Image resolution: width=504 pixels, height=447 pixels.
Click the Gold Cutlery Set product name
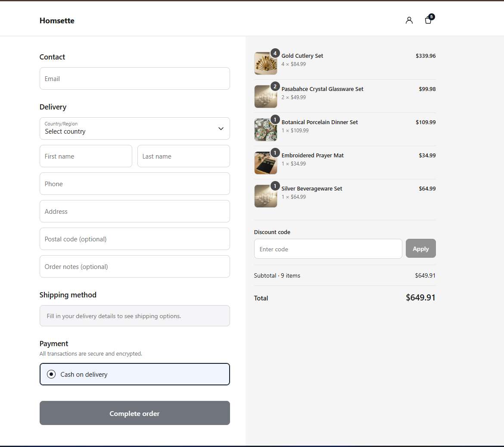point(302,56)
